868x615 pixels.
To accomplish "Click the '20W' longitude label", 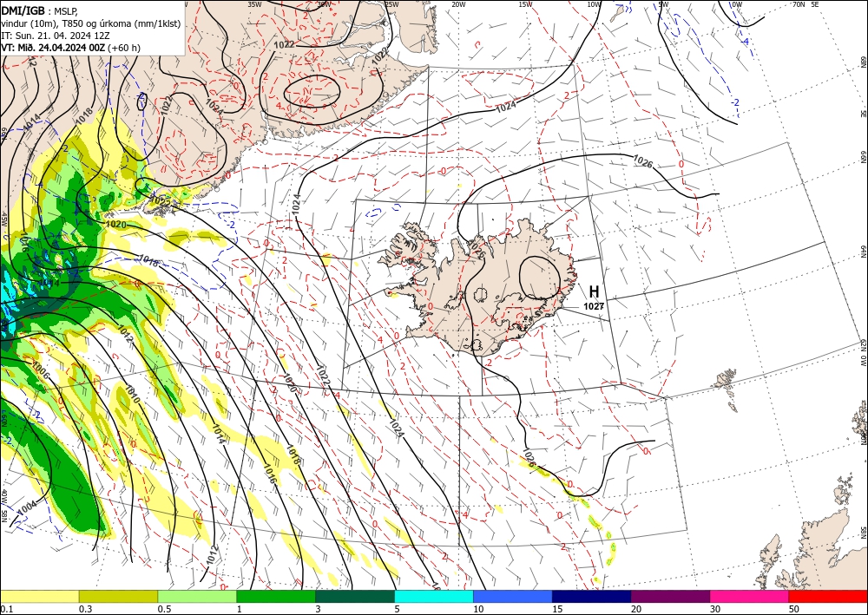I will point(458,4).
